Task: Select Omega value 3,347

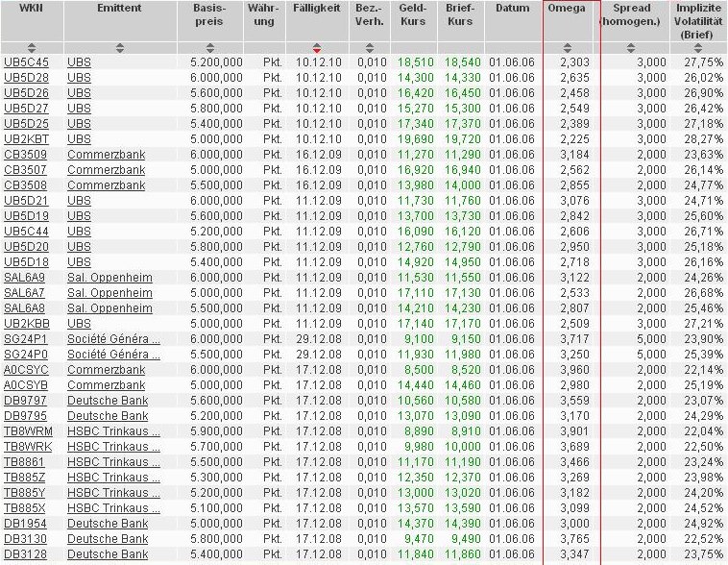Action: point(574,553)
